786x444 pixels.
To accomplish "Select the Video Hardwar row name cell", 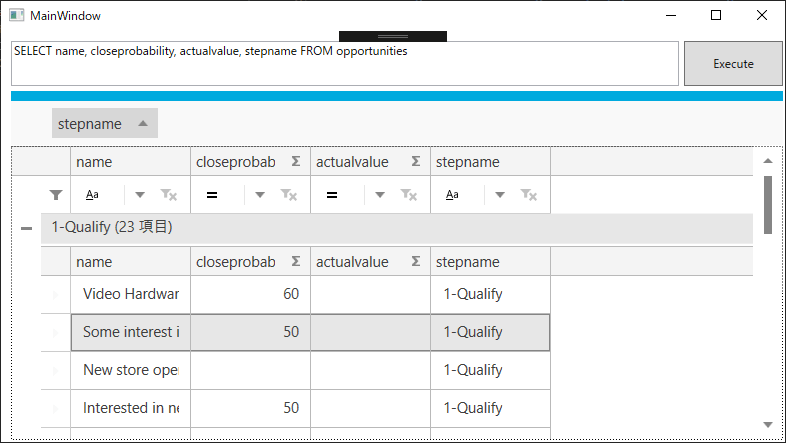I will pos(130,294).
